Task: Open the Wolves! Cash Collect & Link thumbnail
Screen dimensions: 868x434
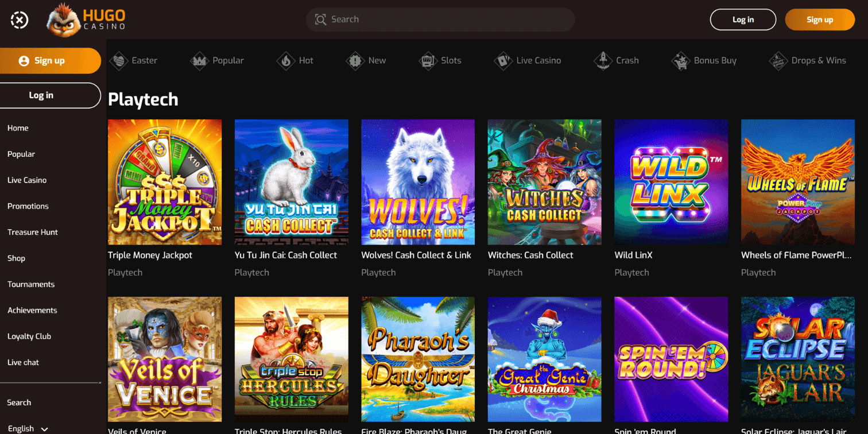Action: pos(418,182)
